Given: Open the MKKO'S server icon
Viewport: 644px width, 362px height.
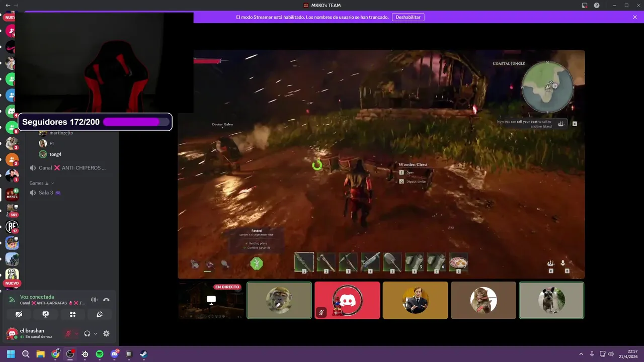Looking at the screenshot, I should point(12,195).
